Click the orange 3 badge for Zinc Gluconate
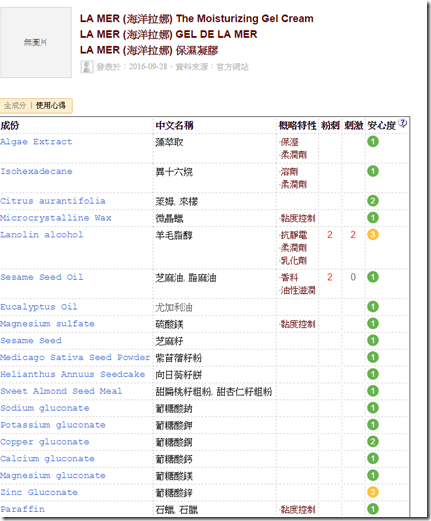The image size is (431, 521). pos(373,492)
